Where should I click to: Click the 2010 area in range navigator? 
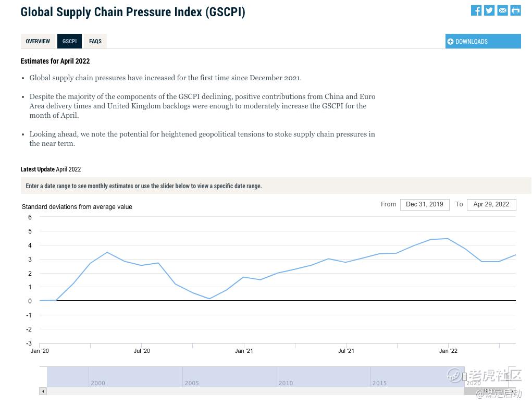coord(286,377)
